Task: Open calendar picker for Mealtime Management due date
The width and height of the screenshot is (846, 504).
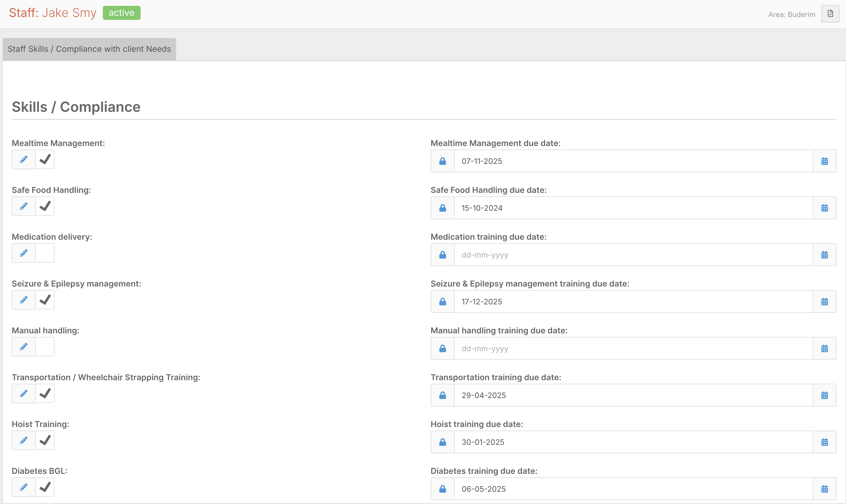Action: [824, 161]
